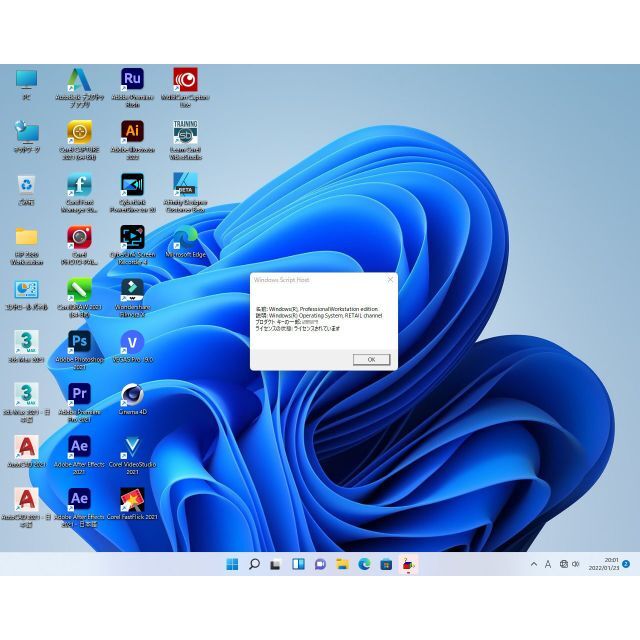The image size is (640, 640).
Task: Open the taskbar clock and date
Action: 604,564
